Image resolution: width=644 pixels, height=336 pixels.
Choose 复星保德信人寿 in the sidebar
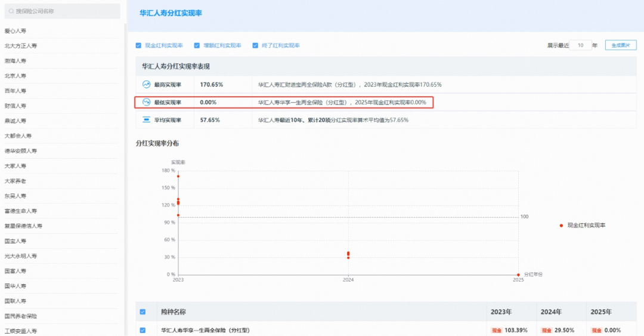click(x=23, y=226)
